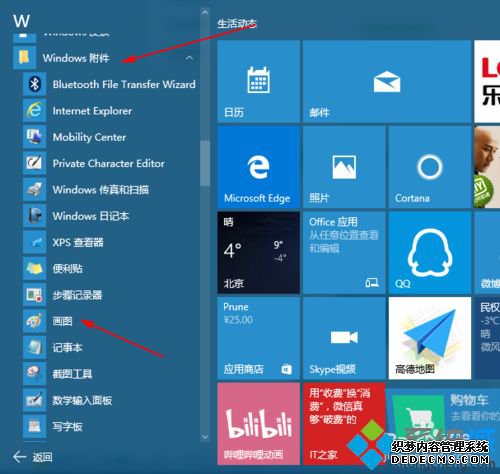Click the letter W section header
Viewport: 500px width, 474px height.
point(22,21)
